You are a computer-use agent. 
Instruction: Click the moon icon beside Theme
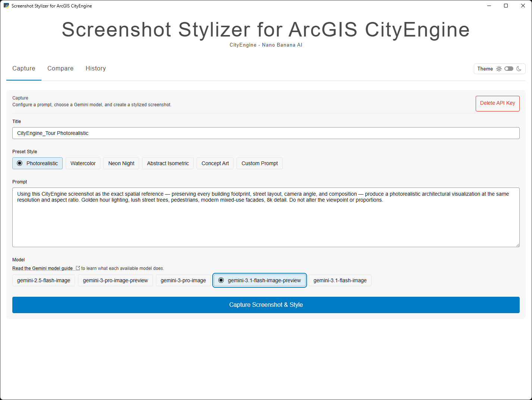coord(519,69)
